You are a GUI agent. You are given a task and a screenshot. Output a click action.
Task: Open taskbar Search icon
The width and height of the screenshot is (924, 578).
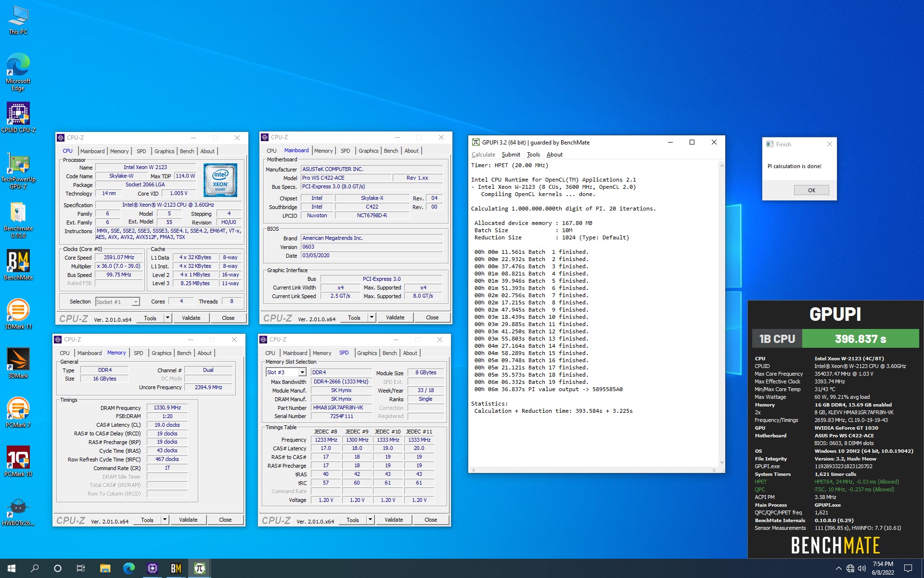pos(35,568)
